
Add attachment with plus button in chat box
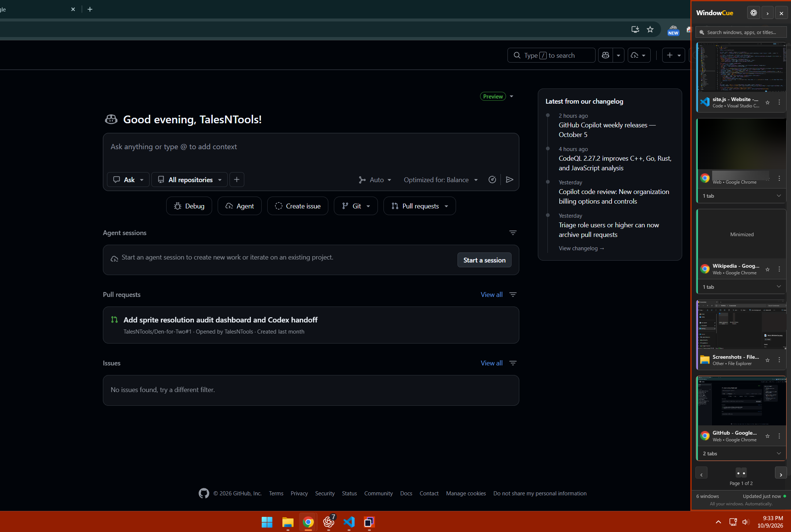coord(237,180)
